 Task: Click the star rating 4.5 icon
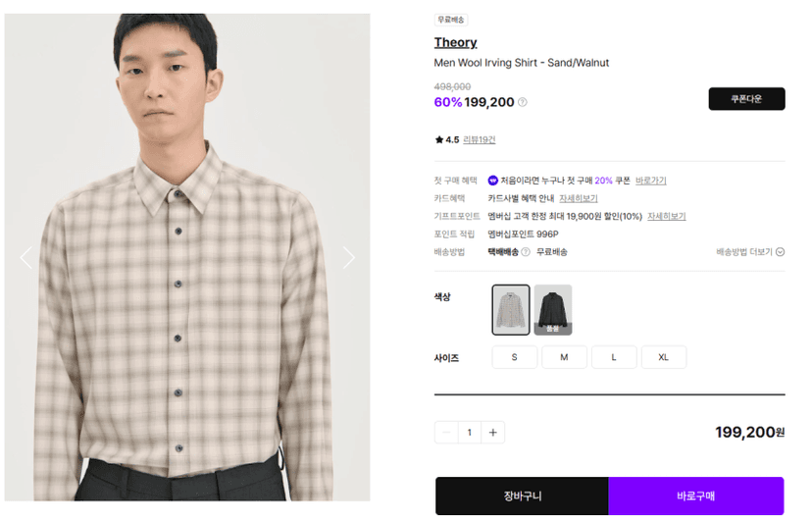point(439,139)
